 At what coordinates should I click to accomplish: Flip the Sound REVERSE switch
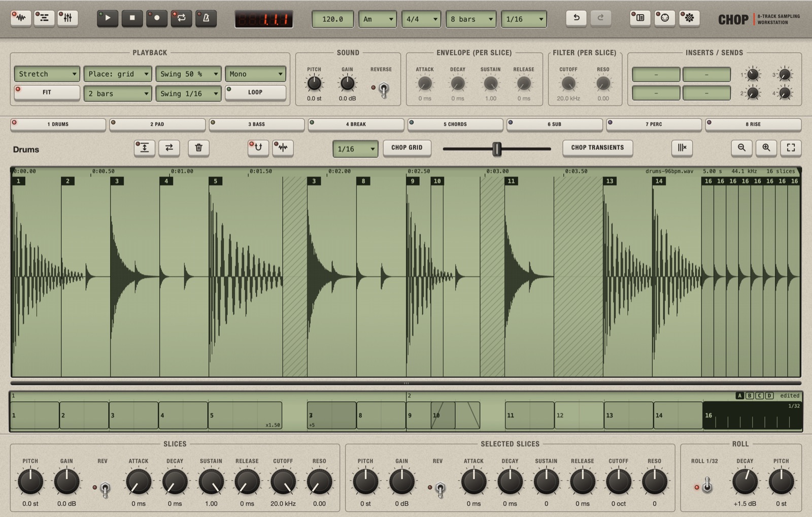384,90
